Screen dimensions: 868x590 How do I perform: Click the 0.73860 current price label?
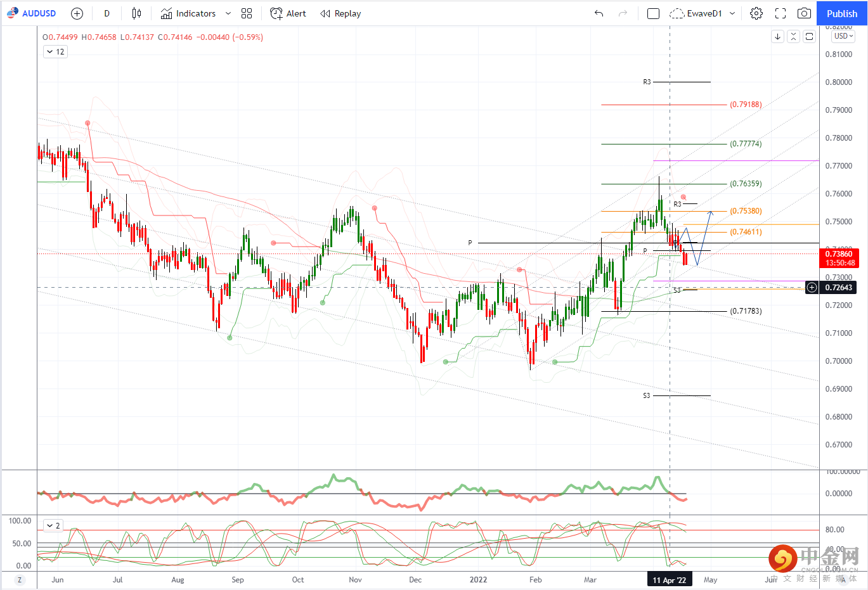click(x=840, y=254)
